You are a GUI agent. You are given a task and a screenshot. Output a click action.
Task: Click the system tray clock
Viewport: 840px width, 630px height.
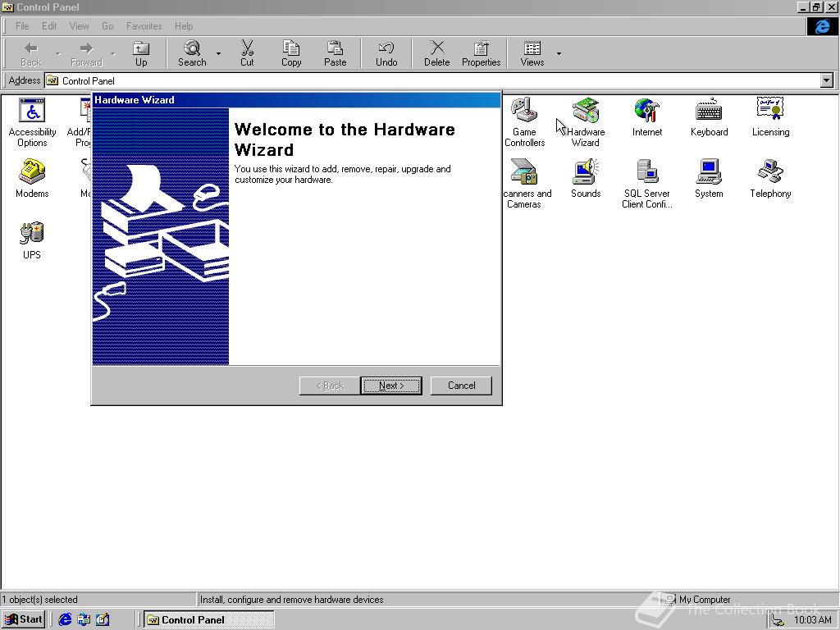pos(812,620)
